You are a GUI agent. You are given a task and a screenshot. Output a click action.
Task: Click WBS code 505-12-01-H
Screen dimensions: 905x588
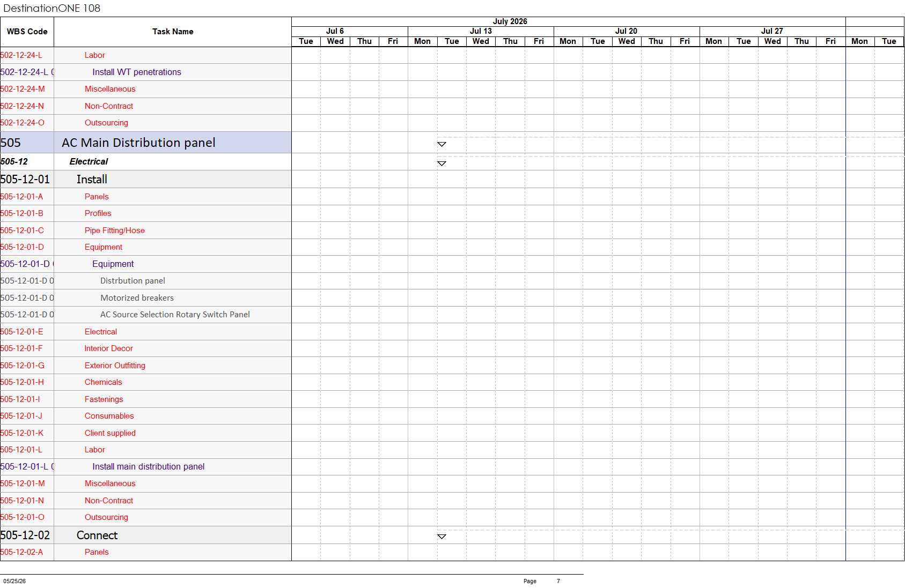click(x=23, y=382)
